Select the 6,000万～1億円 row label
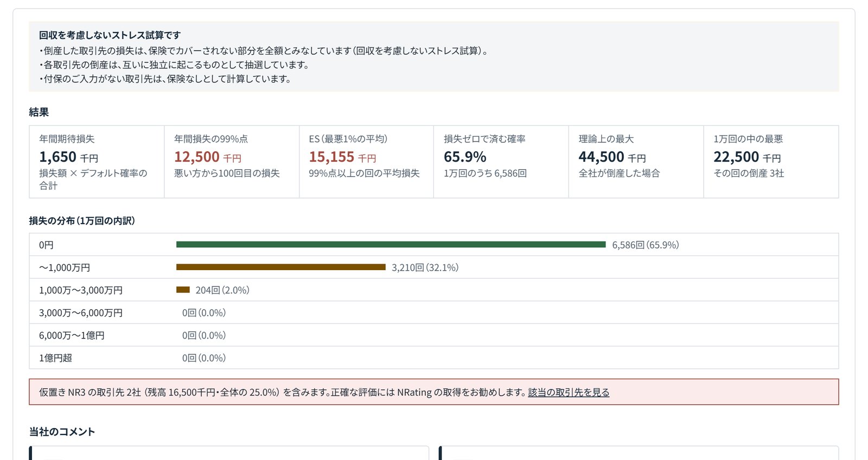This screenshot has height=460, width=868. coord(72,336)
